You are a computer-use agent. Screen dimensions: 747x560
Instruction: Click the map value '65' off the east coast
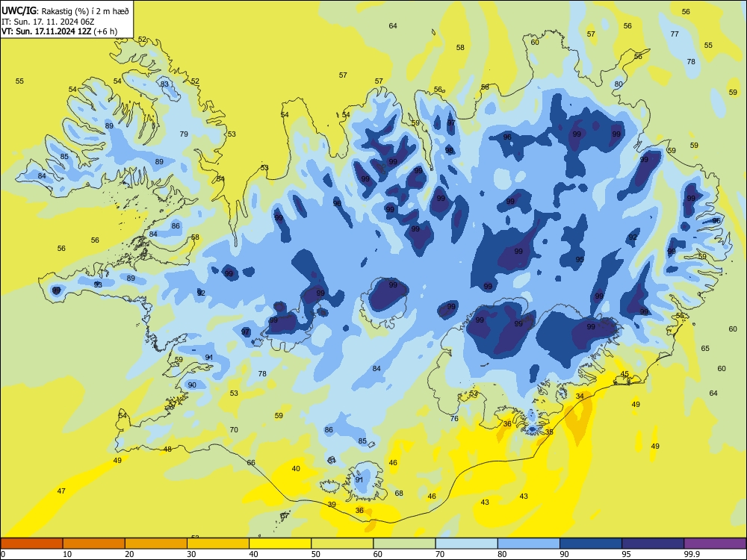[705, 349]
